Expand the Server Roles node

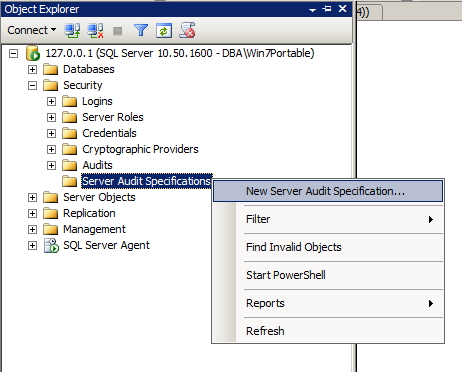tap(51, 117)
